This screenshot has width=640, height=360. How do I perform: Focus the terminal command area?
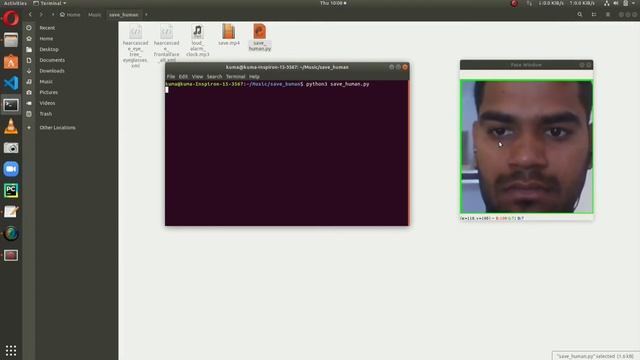pyautogui.click(x=287, y=153)
